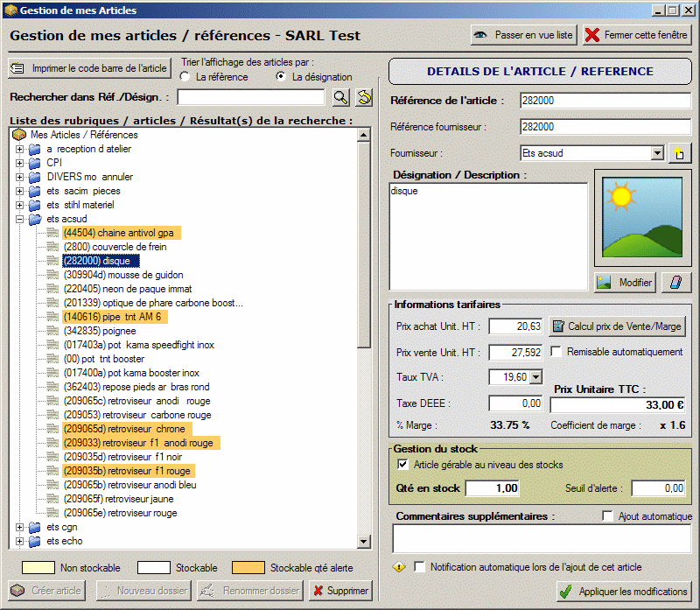
Task: Open the Modifier image button
Action: pos(625,282)
